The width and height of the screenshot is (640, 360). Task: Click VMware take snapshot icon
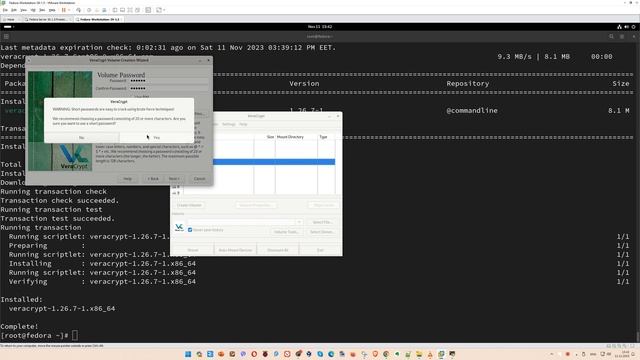89,10
